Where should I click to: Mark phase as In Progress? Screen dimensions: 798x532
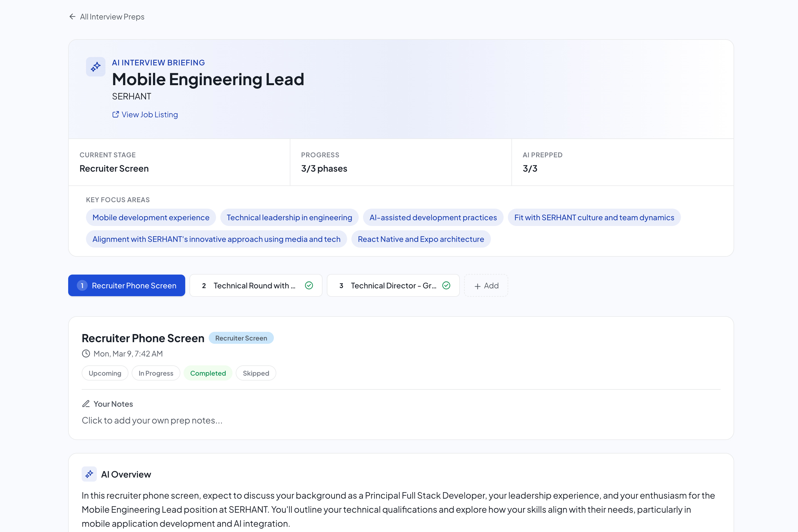(156, 373)
